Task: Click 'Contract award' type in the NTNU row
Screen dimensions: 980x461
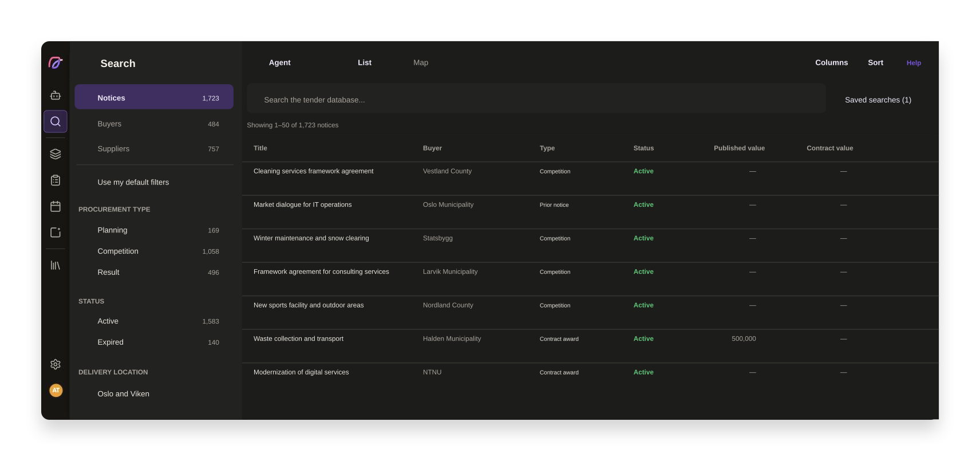Action: pyautogui.click(x=559, y=373)
